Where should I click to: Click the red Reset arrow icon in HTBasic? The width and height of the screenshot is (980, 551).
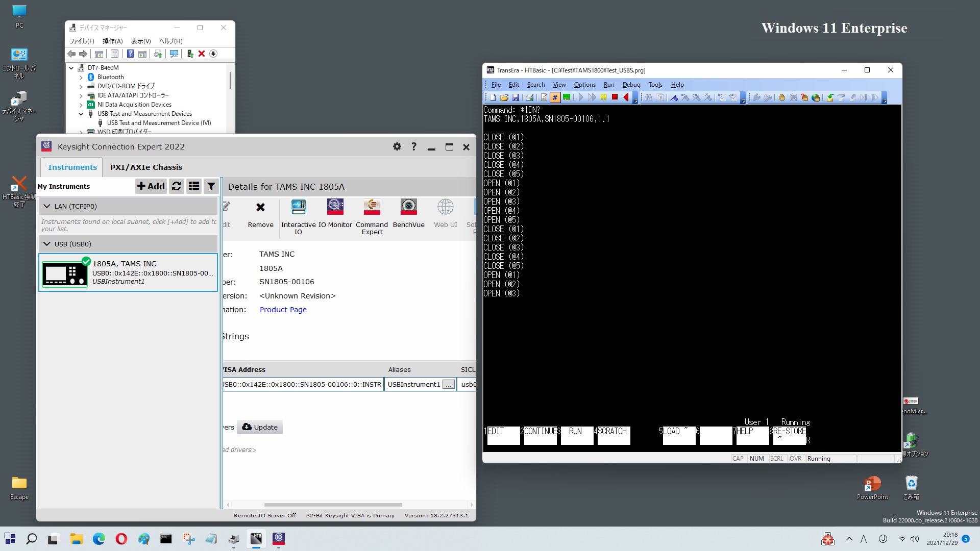point(626,97)
